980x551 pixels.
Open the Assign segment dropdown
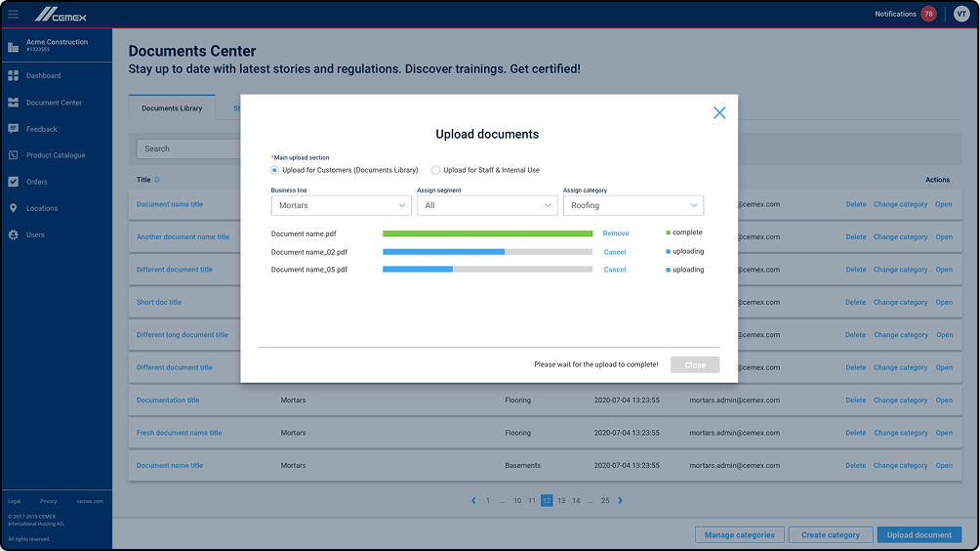(x=487, y=205)
